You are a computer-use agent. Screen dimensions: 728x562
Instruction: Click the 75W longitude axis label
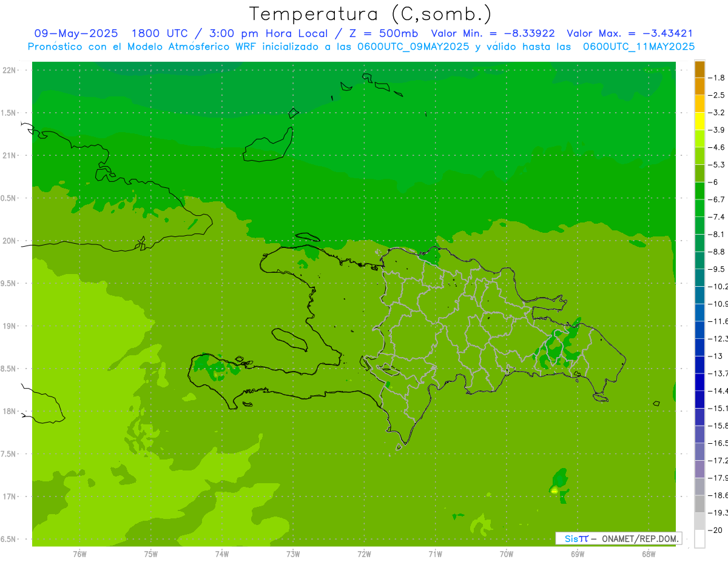pos(151,554)
